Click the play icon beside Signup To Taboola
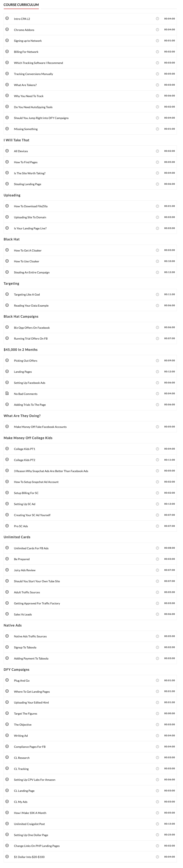Viewport: 183px width, 868px height. (7, 647)
